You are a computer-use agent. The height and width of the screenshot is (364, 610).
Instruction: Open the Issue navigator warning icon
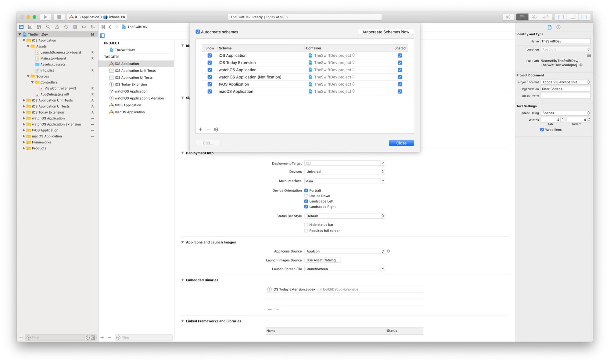pos(57,27)
